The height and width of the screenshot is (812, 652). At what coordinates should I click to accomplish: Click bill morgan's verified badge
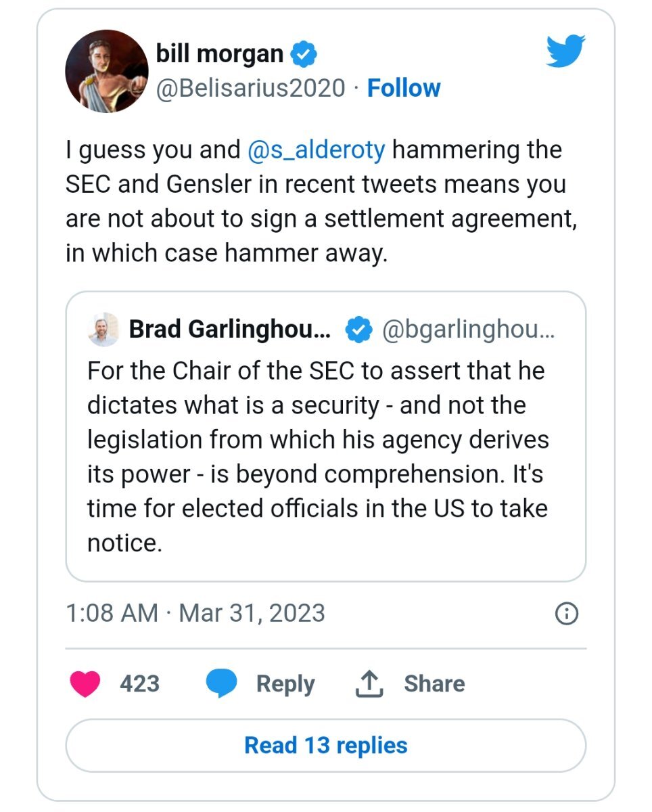pyautogui.click(x=304, y=55)
